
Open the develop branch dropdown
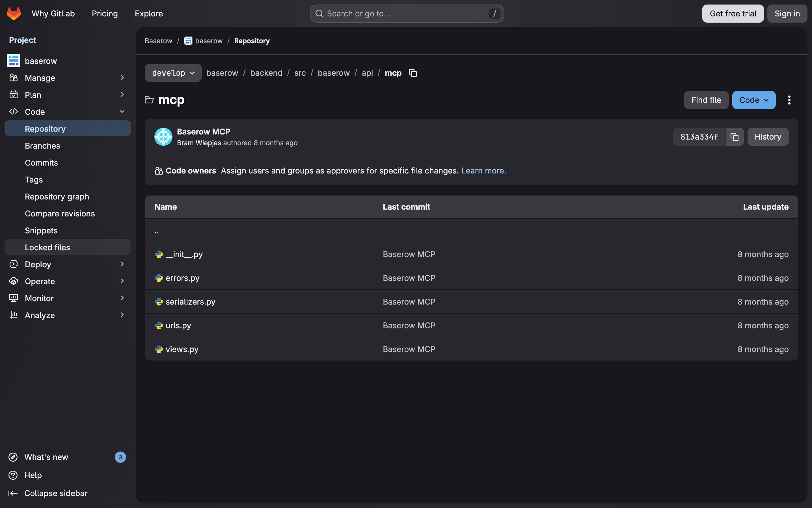pyautogui.click(x=173, y=73)
